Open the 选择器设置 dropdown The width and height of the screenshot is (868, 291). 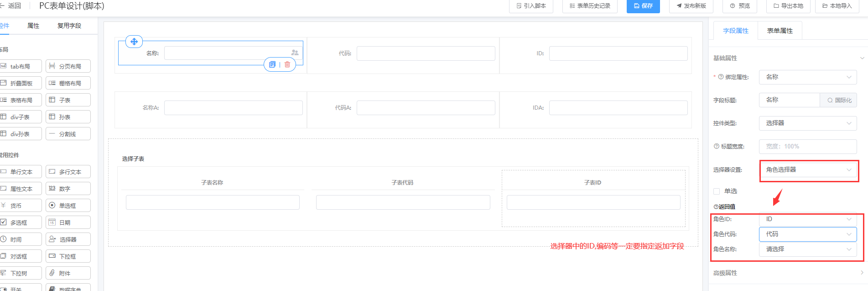808,169
